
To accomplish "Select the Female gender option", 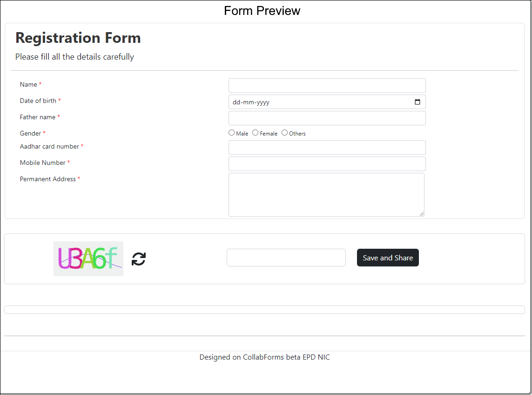I will 255,132.
